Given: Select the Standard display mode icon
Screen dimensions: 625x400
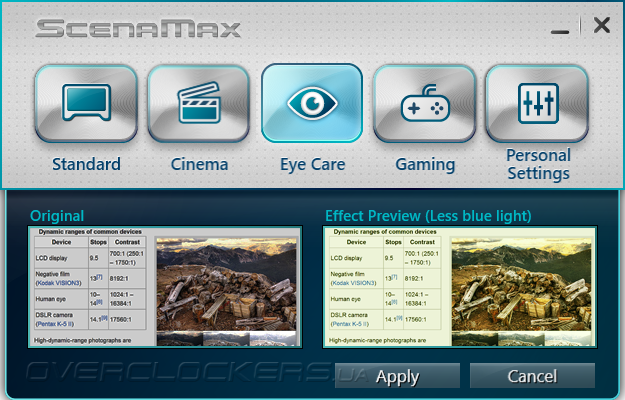Looking at the screenshot, I should (86, 104).
